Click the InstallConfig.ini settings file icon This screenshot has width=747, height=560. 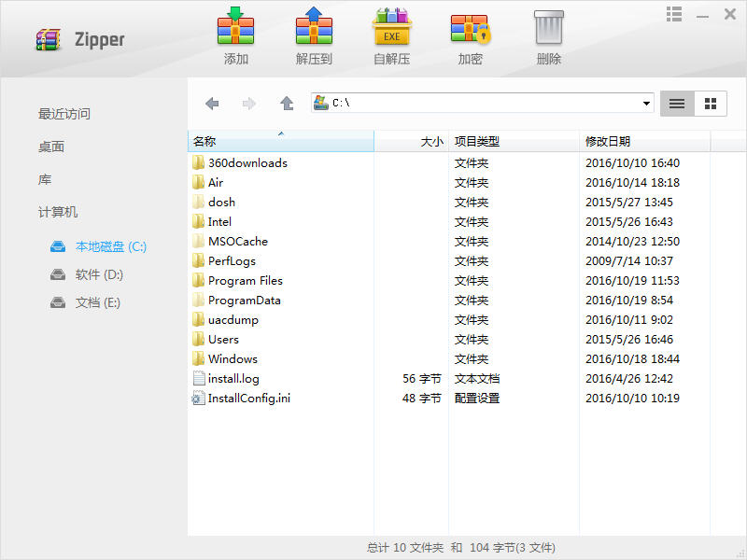point(198,398)
